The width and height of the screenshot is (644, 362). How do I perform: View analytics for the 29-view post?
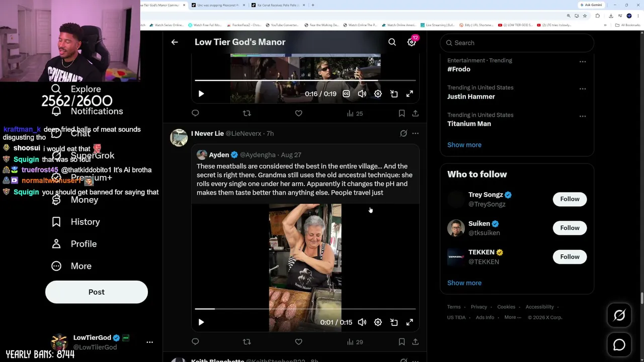355,342
